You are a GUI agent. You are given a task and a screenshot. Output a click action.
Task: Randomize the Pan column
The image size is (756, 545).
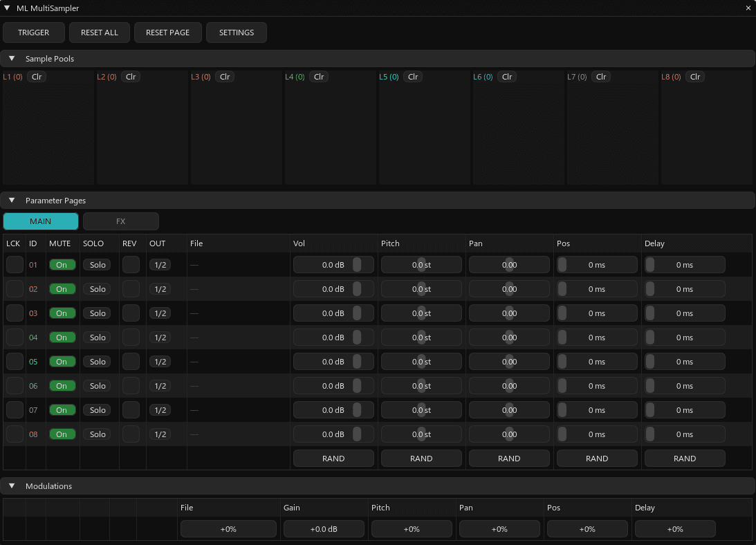(x=509, y=458)
